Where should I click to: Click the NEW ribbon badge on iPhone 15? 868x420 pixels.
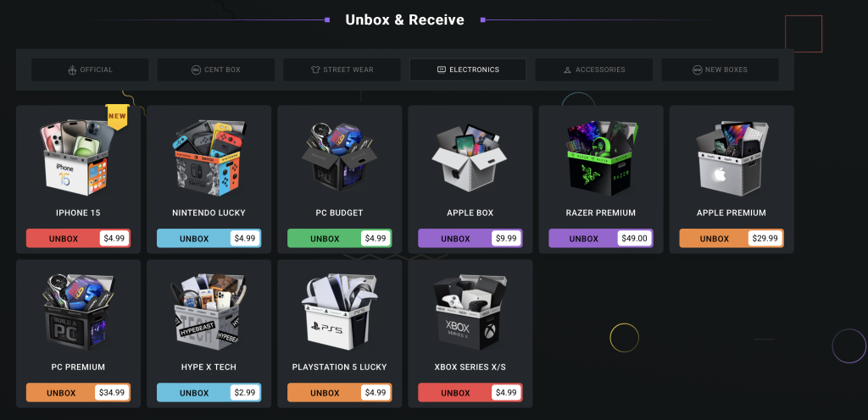(x=117, y=117)
